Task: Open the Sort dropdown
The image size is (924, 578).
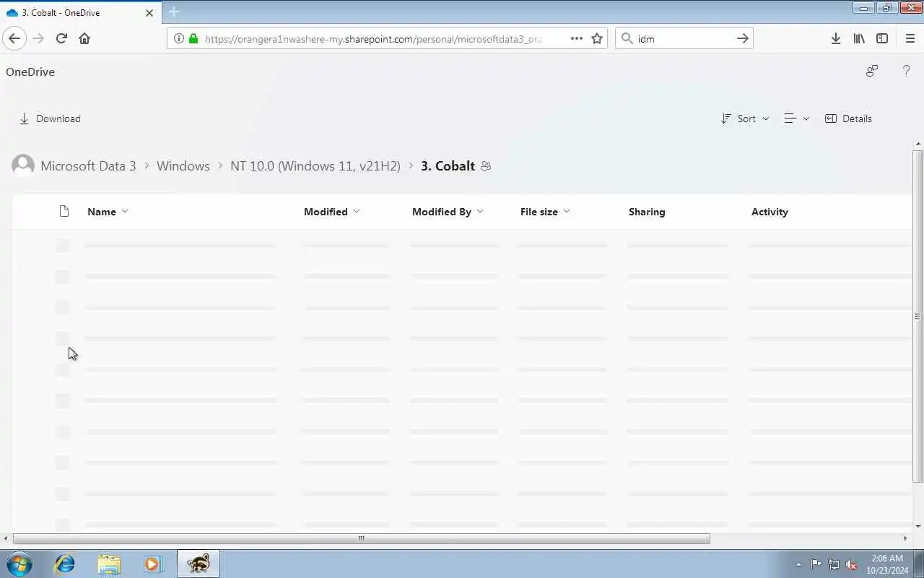Action: point(745,118)
